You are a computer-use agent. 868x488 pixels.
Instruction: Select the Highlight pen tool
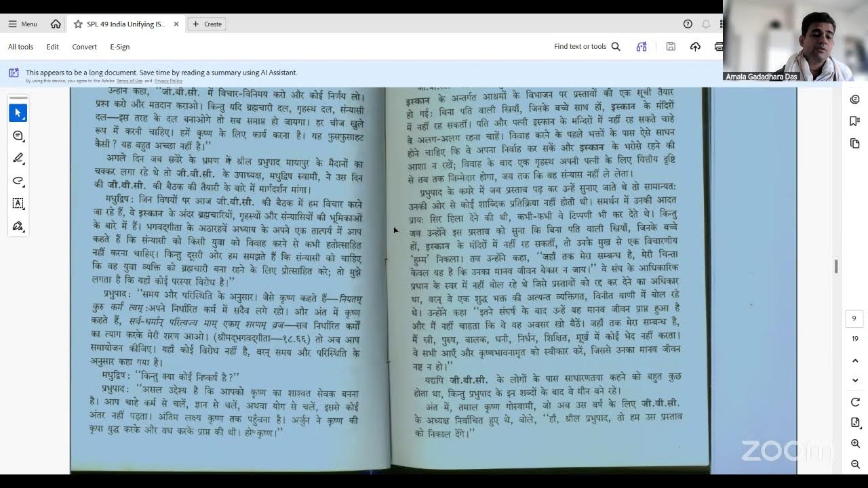point(18,158)
